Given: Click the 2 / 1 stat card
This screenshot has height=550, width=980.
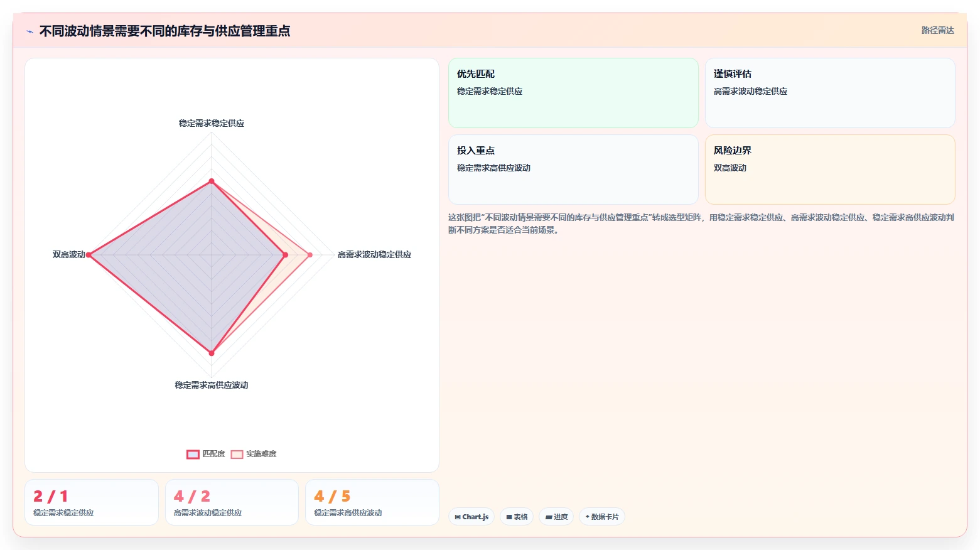Looking at the screenshot, I should 92,502.
